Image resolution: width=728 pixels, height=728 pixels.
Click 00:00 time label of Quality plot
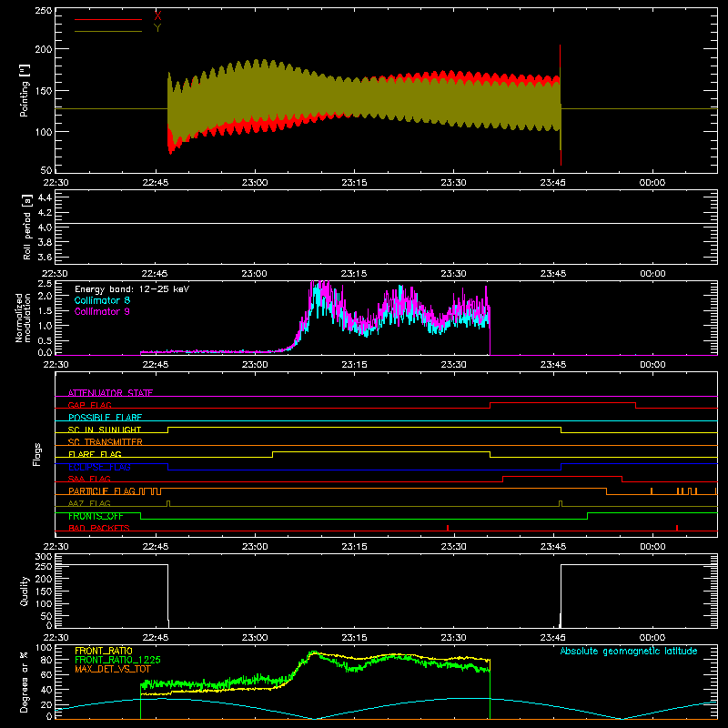[x=652, y=638]
